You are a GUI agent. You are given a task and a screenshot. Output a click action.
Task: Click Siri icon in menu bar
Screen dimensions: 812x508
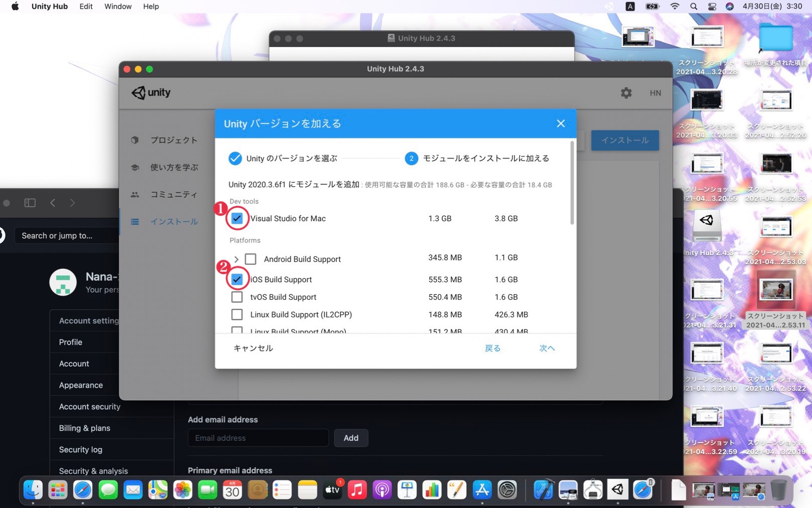pos(729,7)
